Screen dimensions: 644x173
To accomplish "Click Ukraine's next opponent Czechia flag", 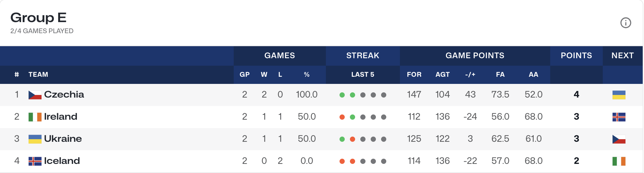I will coord(619,139).
